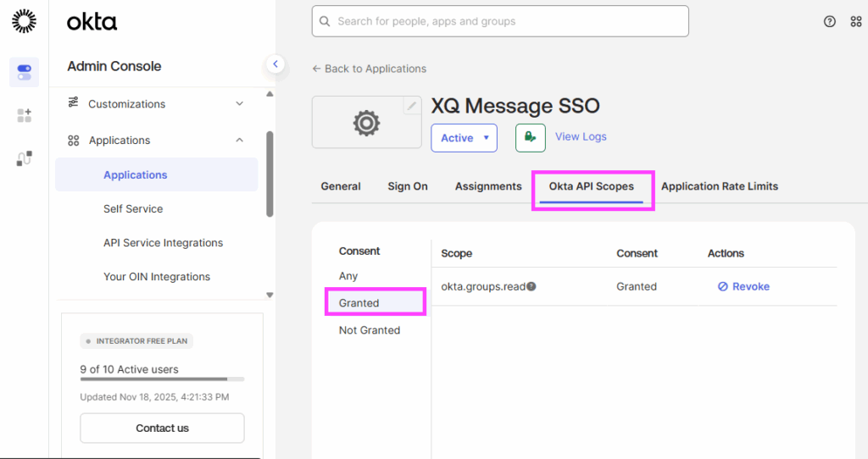Open the apps grid icon at top right

coord(855,22)
